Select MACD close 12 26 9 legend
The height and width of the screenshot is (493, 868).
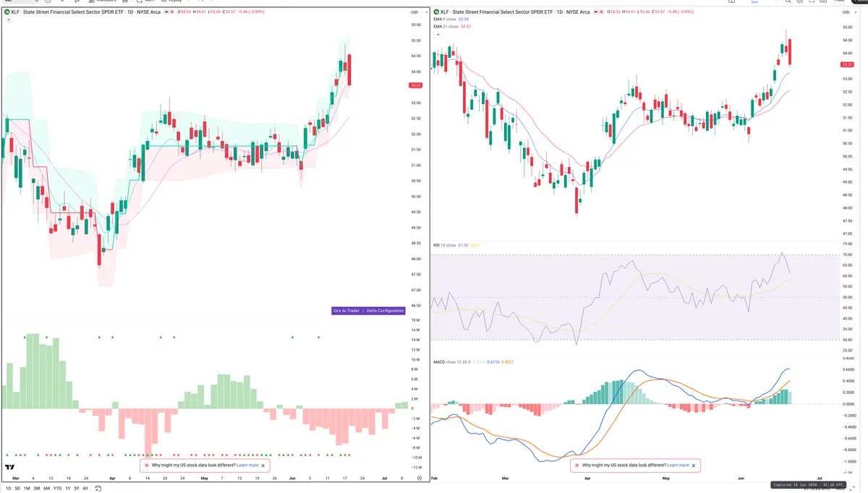click(474, 361)
